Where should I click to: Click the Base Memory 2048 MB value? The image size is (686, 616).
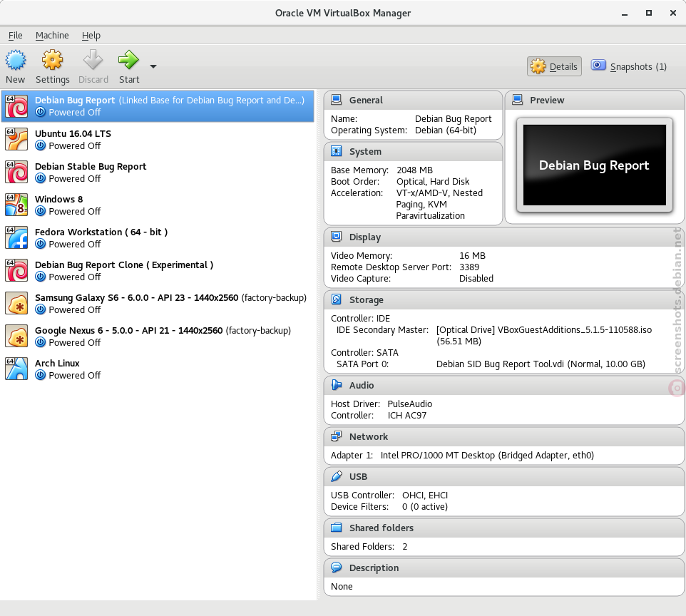pyautogui.click(x=414, y=170)
